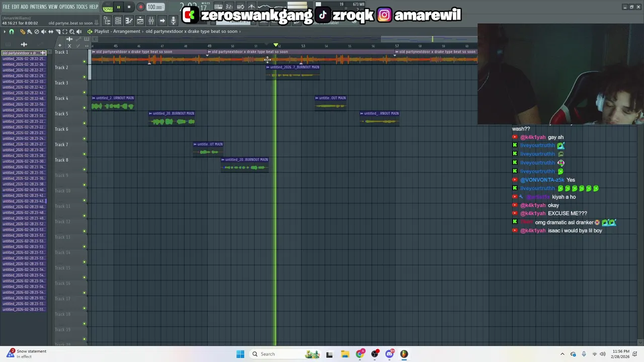The width and height of the screenshot is (644, 362).
Task: Mute Track 1 via its green LED
Action: click(85, 61)
